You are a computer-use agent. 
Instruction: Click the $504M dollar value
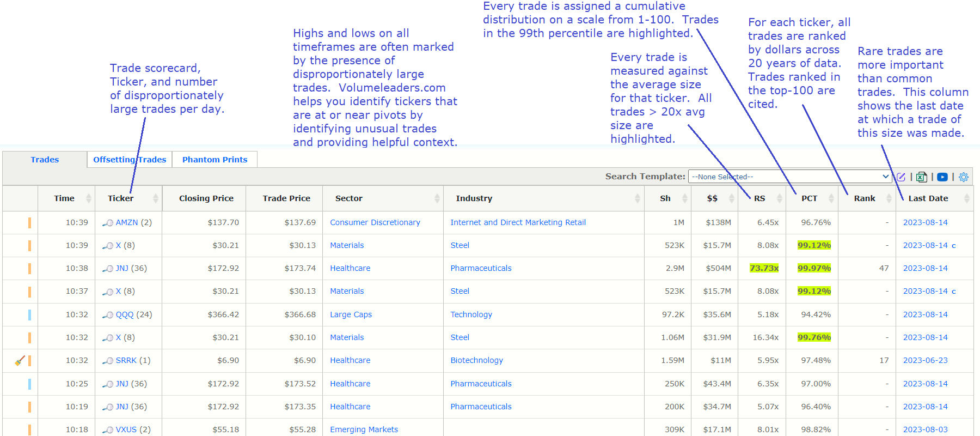(719, 268)
